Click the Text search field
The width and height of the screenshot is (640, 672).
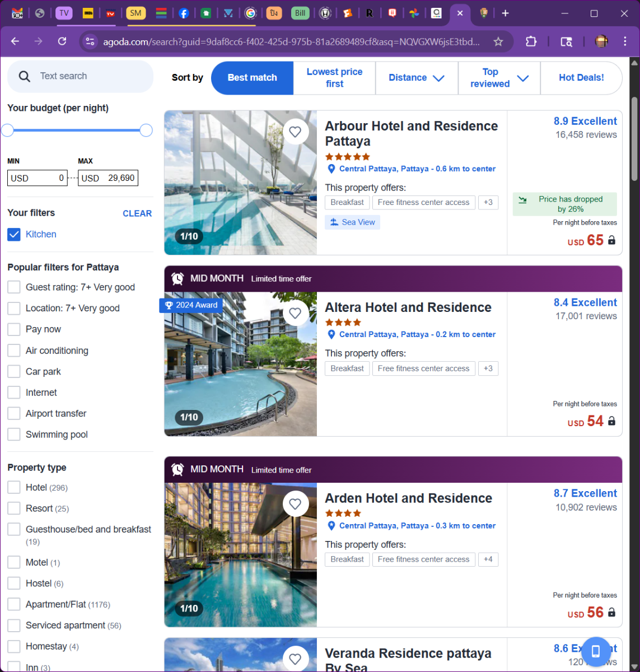point(84,76)
